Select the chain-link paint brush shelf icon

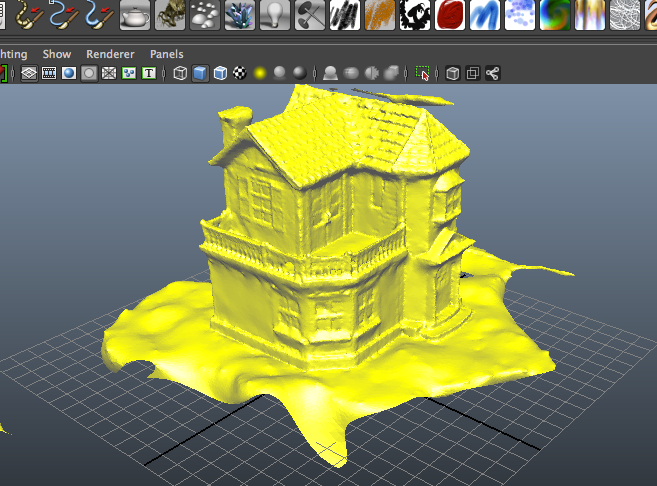pos(29,15)
